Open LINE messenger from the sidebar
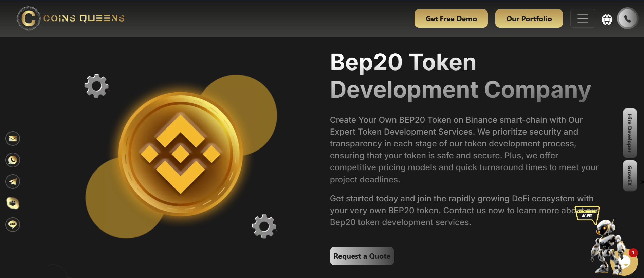The image size is (644, 278). pos(13,224)
